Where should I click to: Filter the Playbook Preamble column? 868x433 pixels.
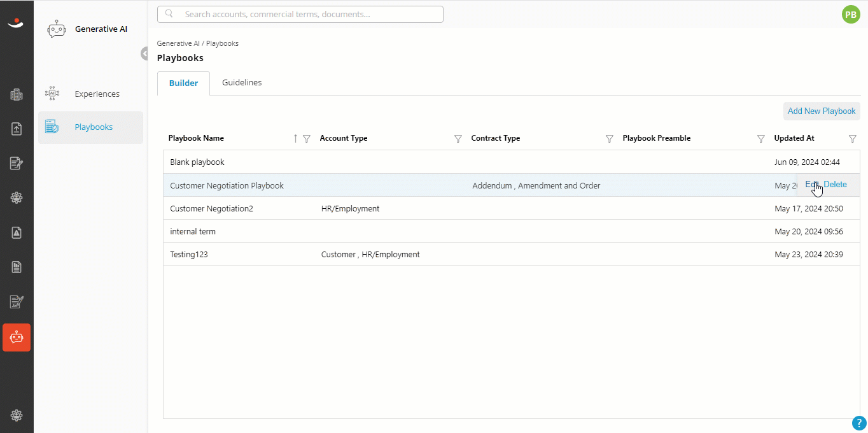pyautogui.click(x=761, y=139)
